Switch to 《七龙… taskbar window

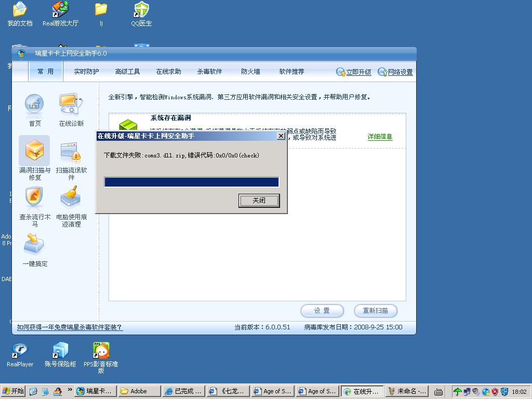[x=228, y=391]
